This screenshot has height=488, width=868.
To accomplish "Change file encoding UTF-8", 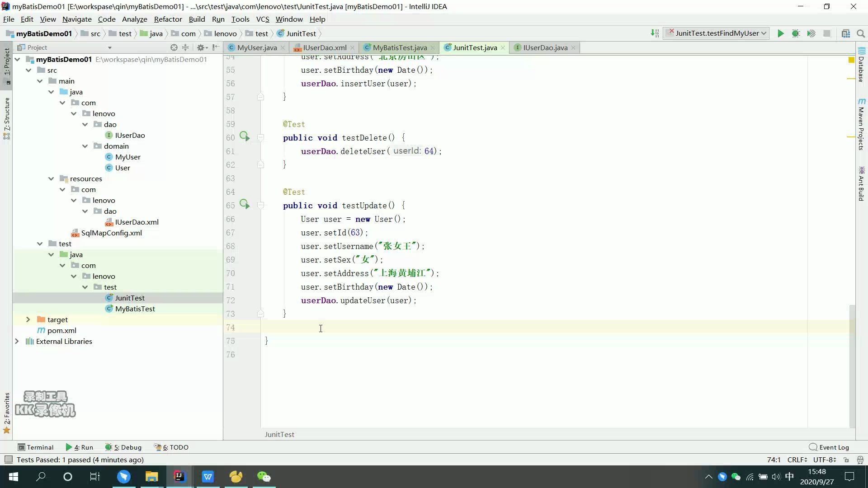I will (x=825, y=460).
